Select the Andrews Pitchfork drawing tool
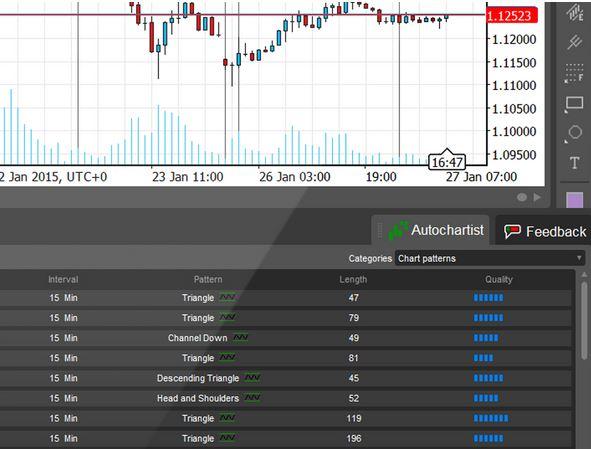591x449 pixels. click(x=575, y=42)
